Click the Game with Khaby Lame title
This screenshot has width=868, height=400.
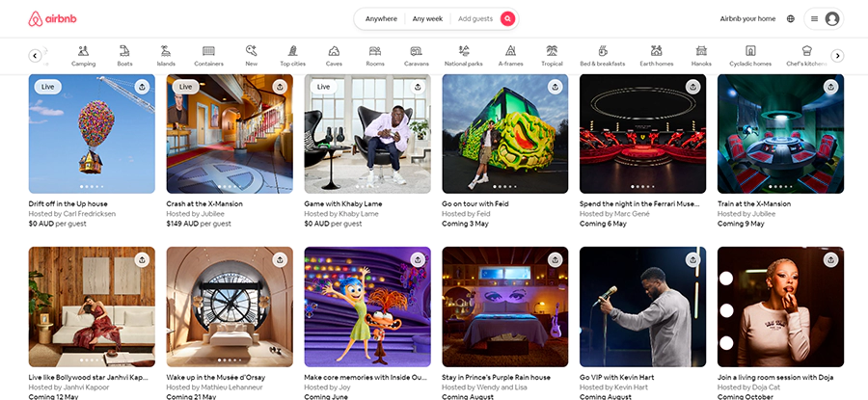343,203
